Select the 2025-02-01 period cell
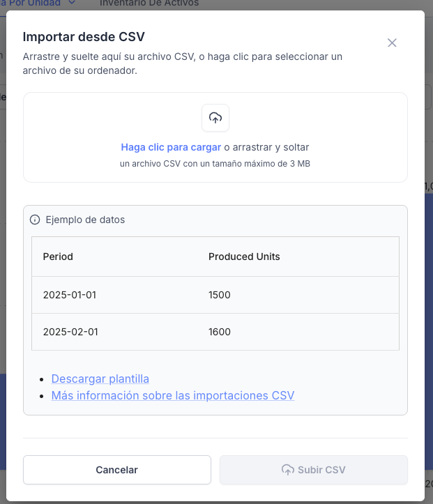433x504 pixels. pos(70,332)
